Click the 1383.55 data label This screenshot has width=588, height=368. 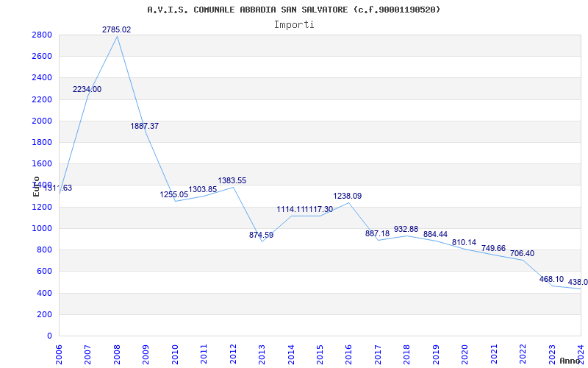click(x=232, y=180)
